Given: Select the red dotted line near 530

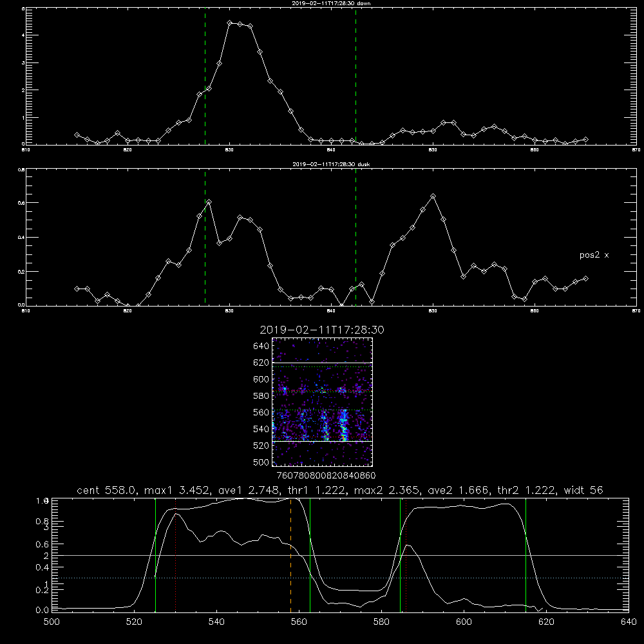Looking at the screenshot, I should 175,555.
